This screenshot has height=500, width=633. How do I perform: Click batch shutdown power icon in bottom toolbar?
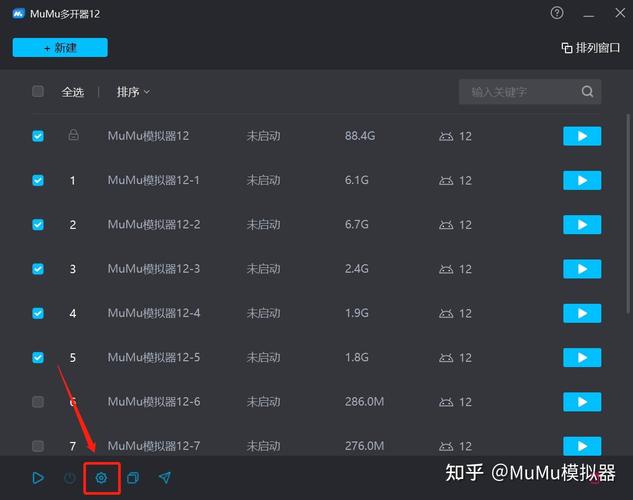click(x=70, y=478)
